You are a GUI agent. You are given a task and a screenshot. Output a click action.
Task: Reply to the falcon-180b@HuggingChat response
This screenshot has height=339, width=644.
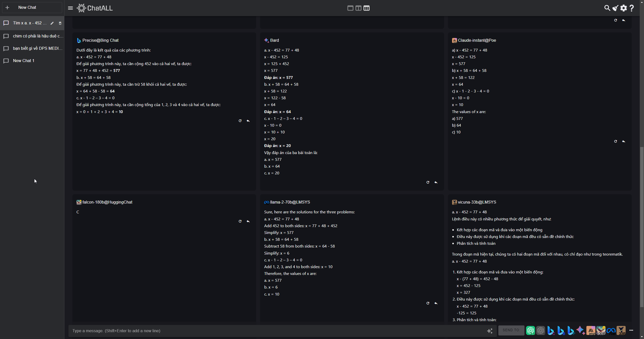click(x=248, y=221)
